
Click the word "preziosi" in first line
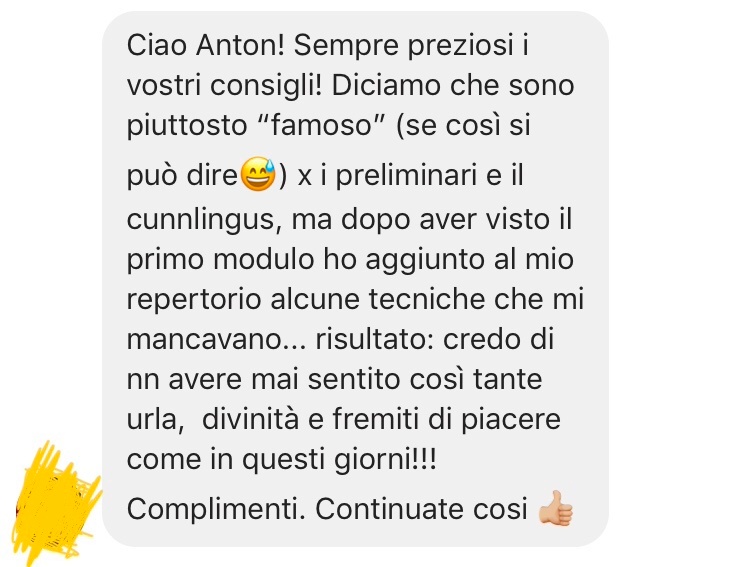coord(460,46)
